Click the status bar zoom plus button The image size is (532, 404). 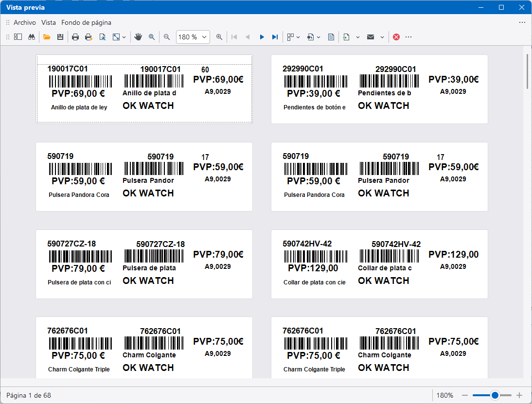[x=519, y=395]
